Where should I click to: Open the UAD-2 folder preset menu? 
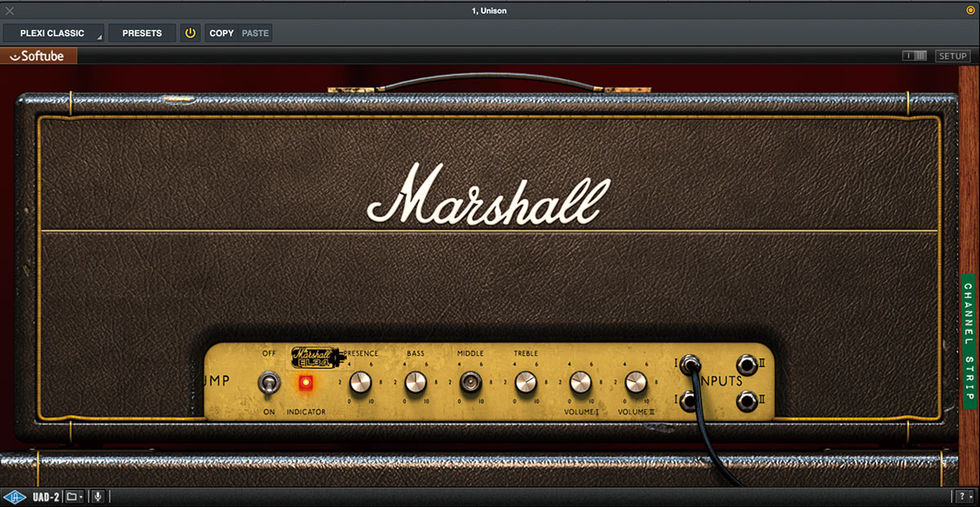pos(74,496)
